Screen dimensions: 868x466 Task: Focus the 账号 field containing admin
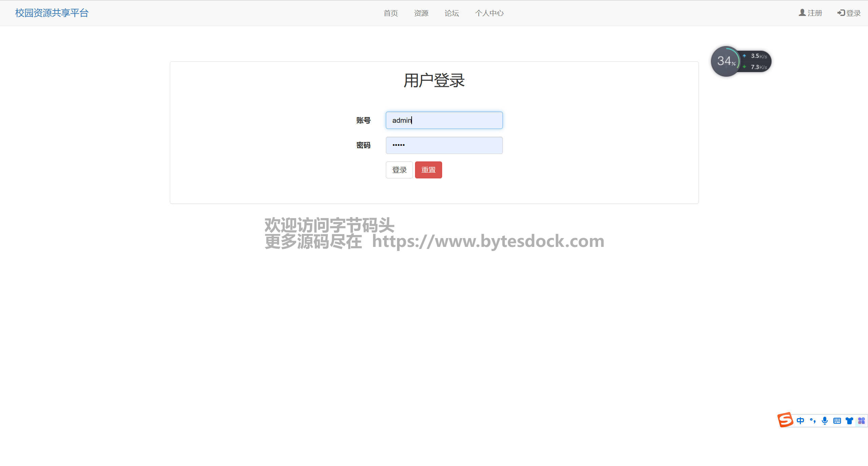point(444,120)
